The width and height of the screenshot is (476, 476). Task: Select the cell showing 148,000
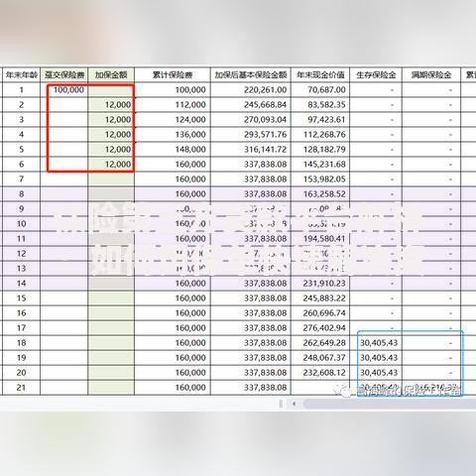point(173,150)
